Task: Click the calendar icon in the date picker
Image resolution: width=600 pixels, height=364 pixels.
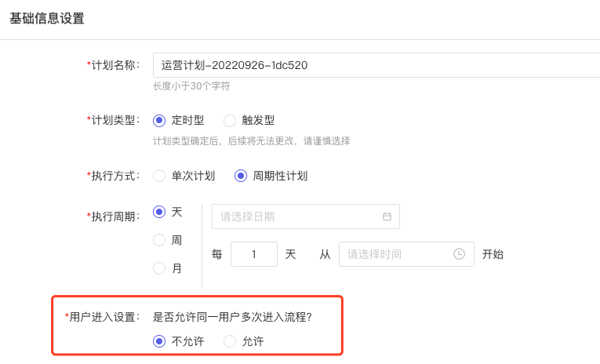Action: click(x=387, y=217)
